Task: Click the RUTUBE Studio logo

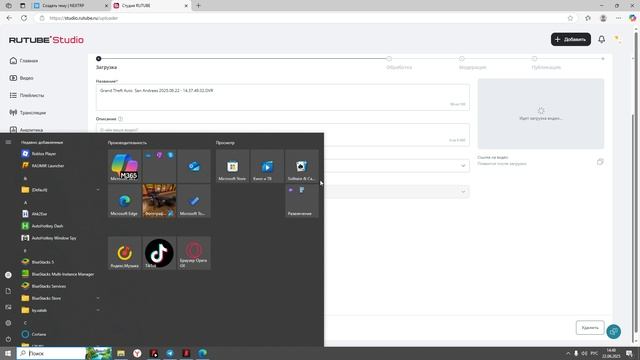Action: click(x=46, y=40)
